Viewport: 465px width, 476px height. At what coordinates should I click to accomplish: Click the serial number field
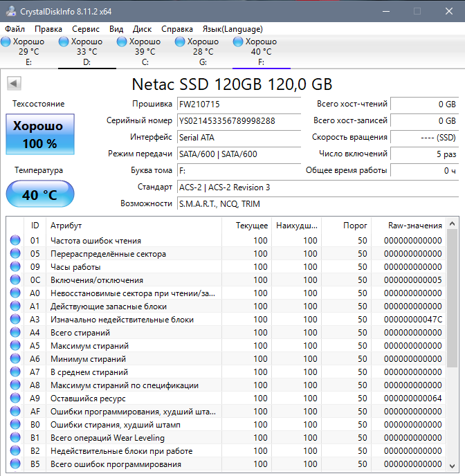click(239, 120)
